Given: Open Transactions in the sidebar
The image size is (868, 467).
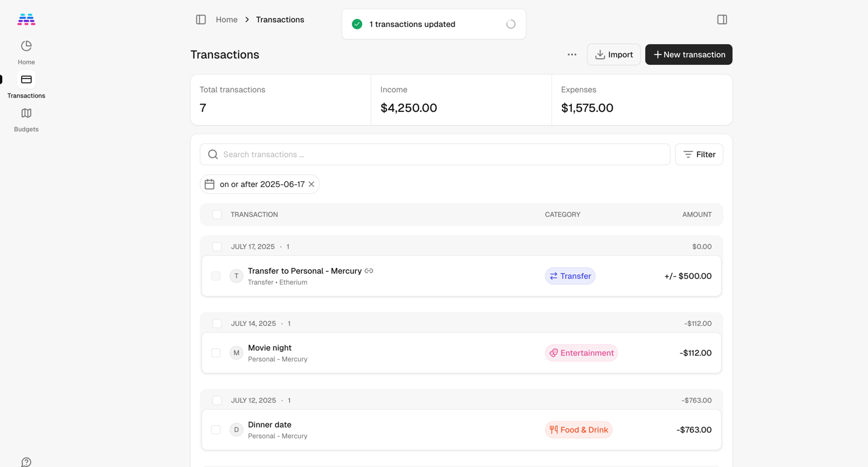Looking at the screenshot, I should click(x=26, y=85).
